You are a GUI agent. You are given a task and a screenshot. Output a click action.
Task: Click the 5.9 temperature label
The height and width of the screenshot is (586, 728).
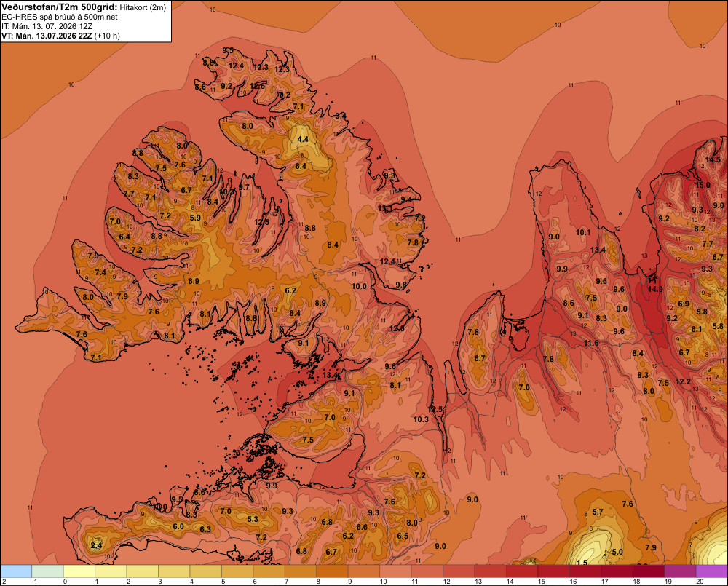coord(195,218)
